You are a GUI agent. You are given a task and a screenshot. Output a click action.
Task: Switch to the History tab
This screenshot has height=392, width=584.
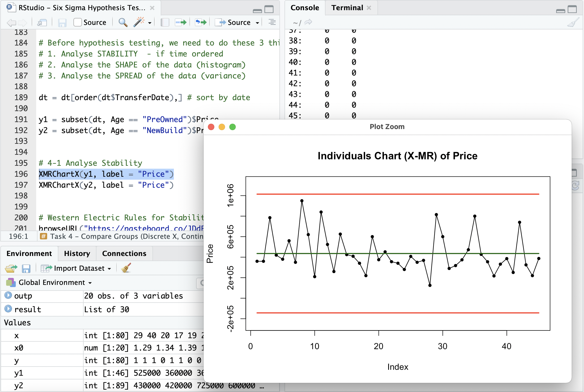tap(77, 253)
